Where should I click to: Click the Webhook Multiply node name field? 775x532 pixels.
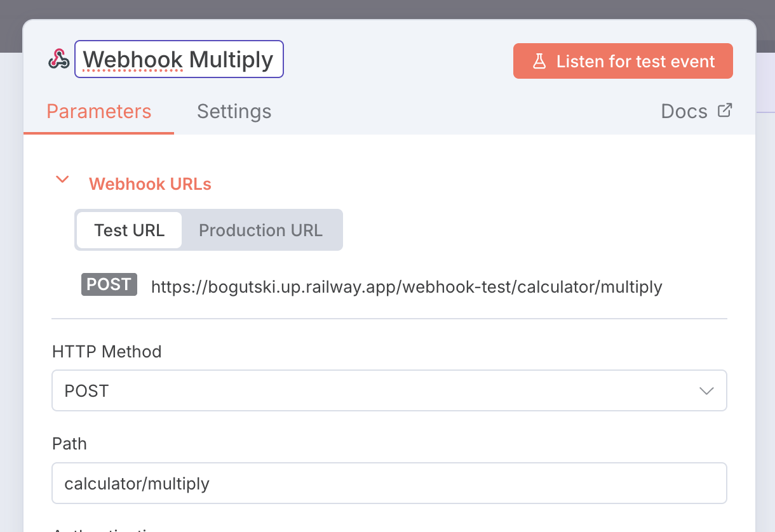(x=179, y=60)
